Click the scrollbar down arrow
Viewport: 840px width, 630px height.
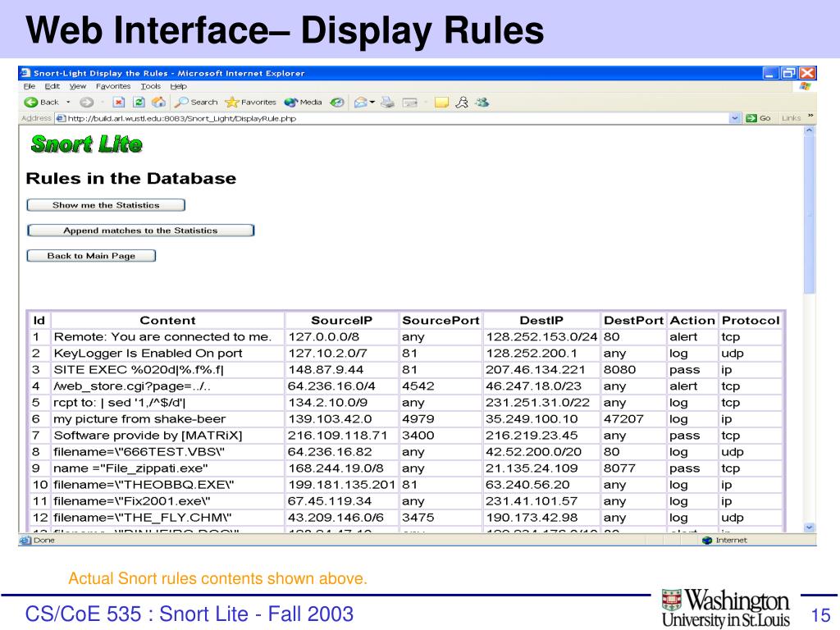810,527
